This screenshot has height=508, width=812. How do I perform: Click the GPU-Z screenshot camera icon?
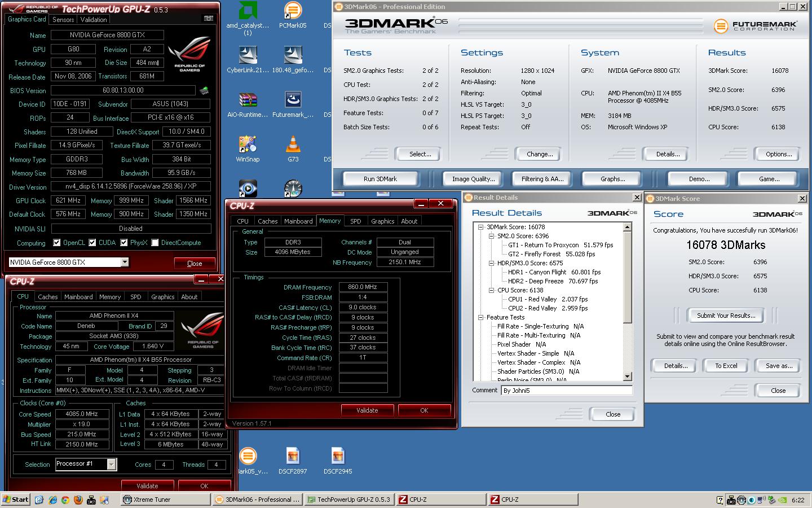(x=208, y=19)
